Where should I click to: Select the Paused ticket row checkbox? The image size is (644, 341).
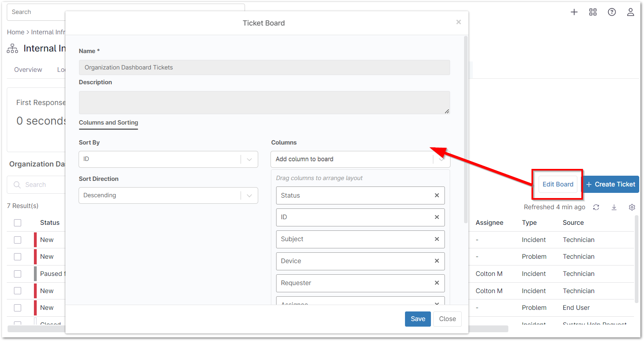coord(18,274)
